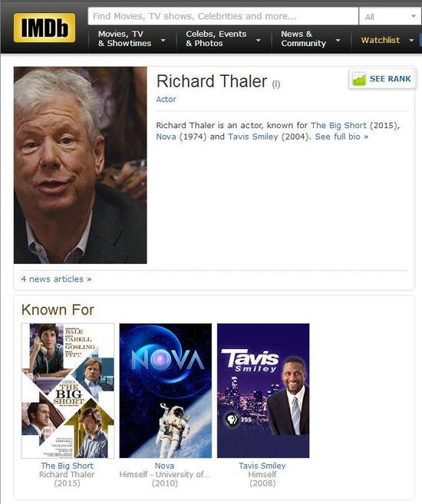
Task: Click the IMDb logo
Action: [45, 28]
